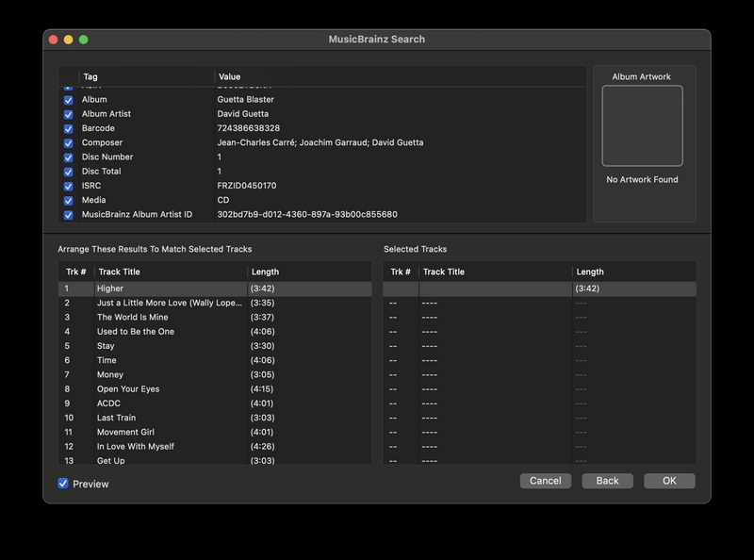Uncheck the ISRC tag checkbox
The width and height of the screenshot is (754, 560).
68,186
